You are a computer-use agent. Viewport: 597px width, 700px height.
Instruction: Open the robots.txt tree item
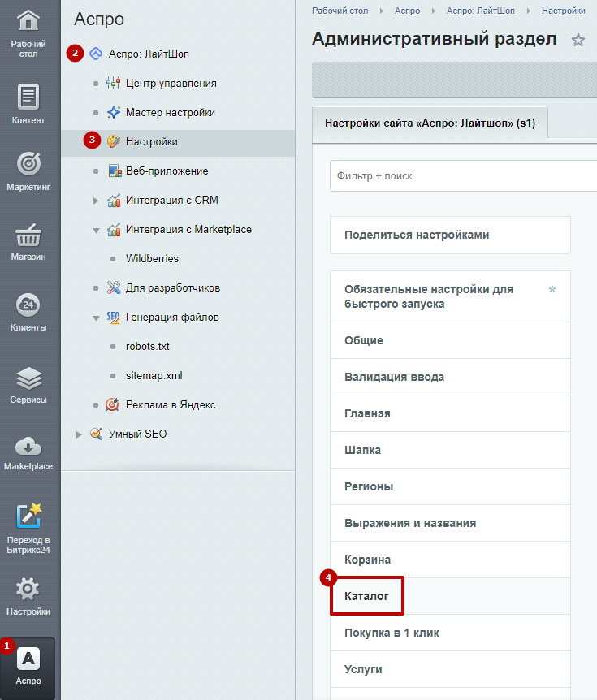point(147,347)
